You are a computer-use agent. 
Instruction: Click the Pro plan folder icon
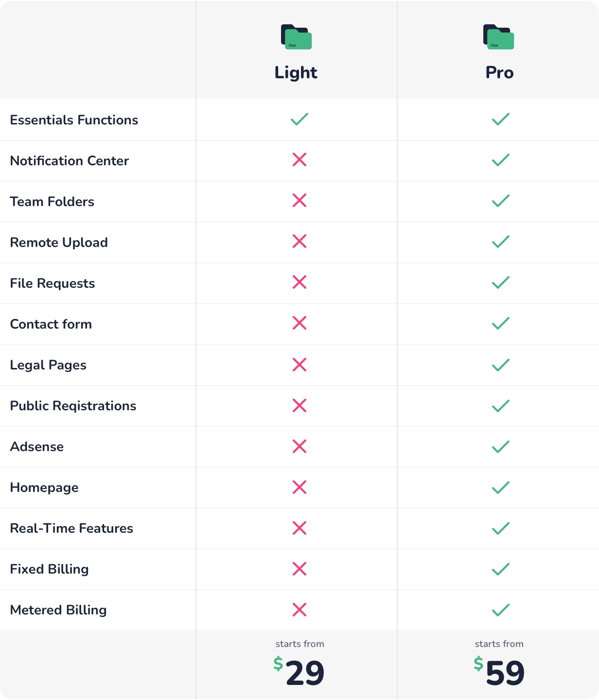[x=498, y=37]
